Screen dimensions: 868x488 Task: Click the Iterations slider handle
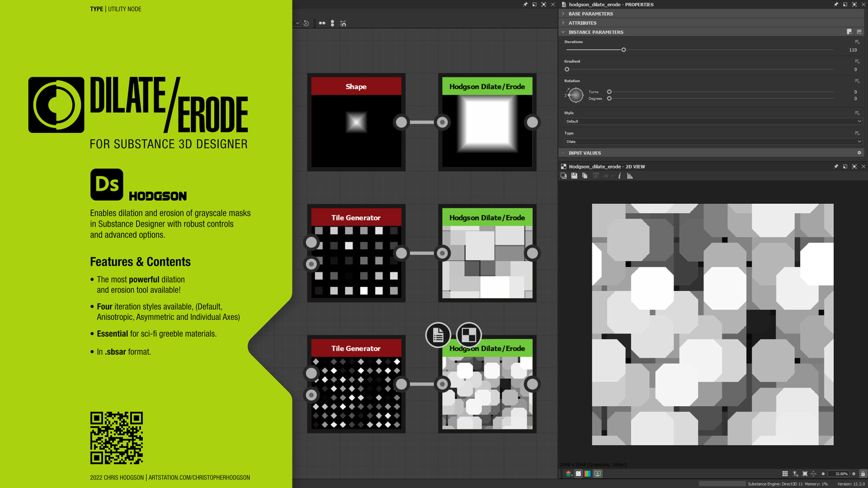[623, 50]
